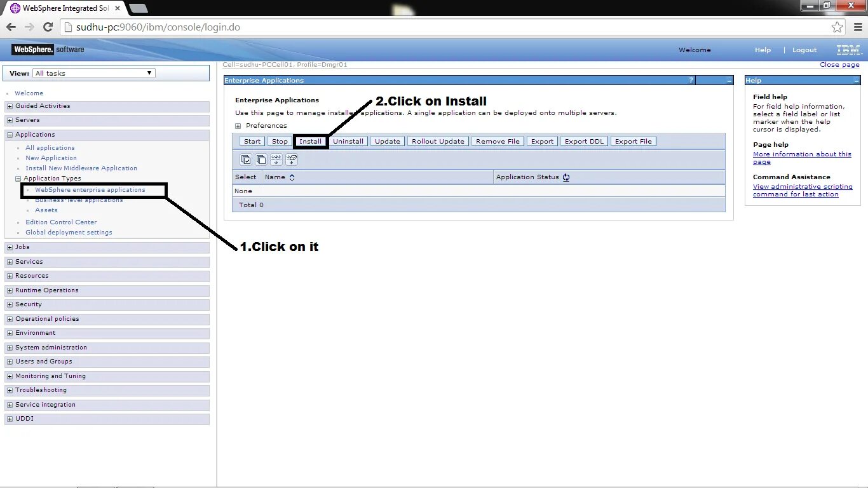Go forward in the browser

29,27
